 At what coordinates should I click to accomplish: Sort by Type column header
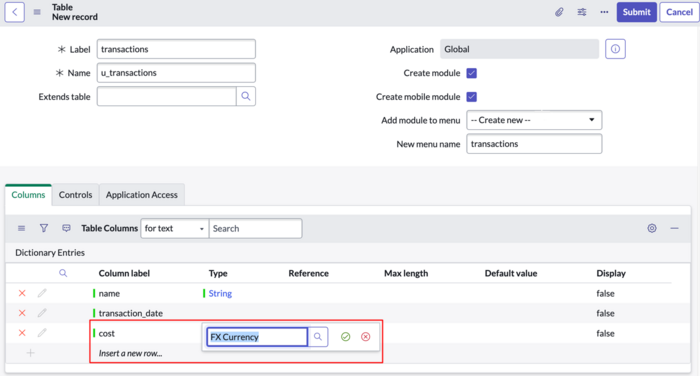[218, 273]
